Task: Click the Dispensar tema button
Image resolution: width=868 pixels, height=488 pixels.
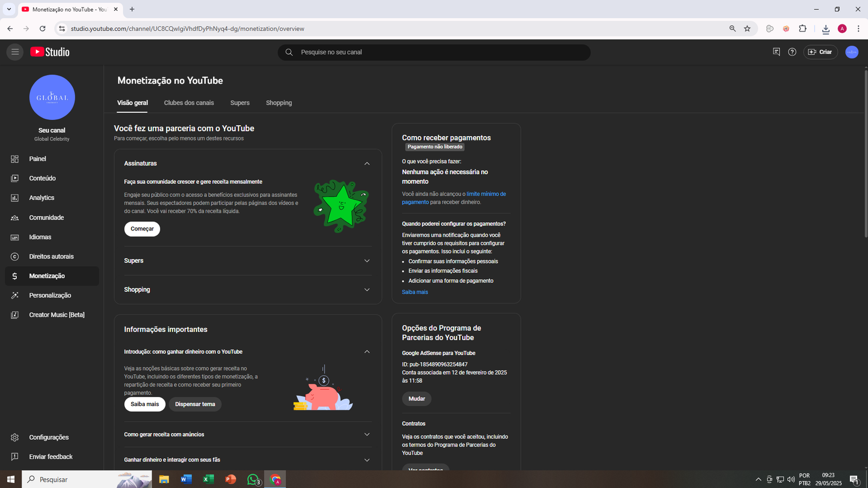Action: coord(195,404)
